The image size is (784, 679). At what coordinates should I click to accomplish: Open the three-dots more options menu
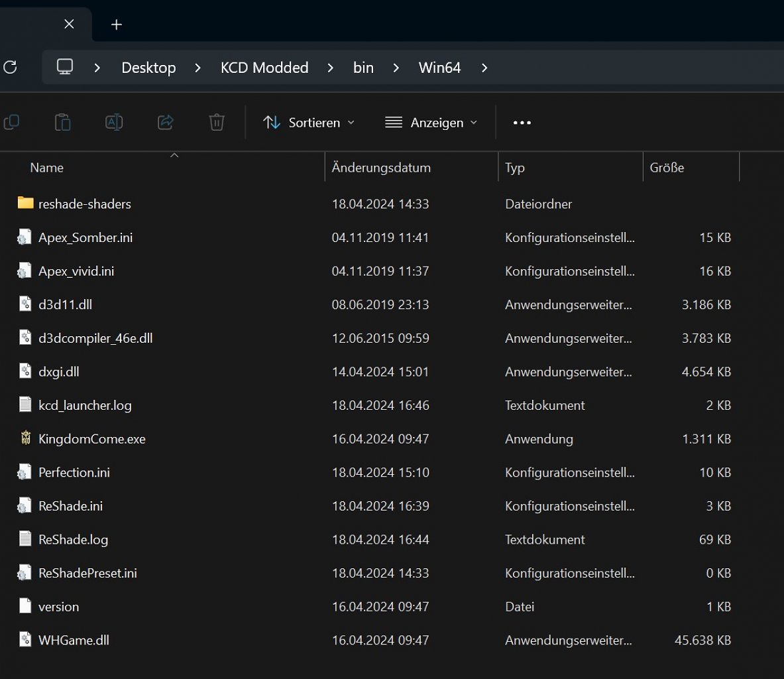522,123
